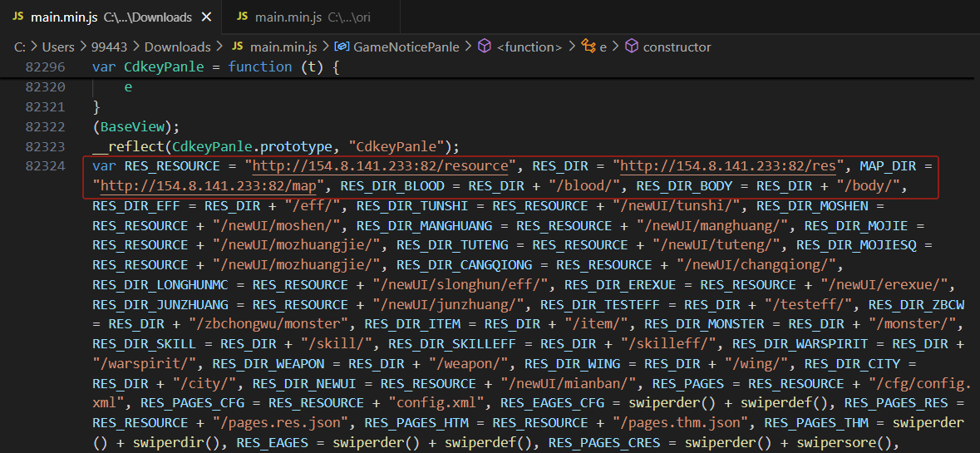Open the Users breadcrumb dropdown
This screenshot has height=453, width=980.
57,47
